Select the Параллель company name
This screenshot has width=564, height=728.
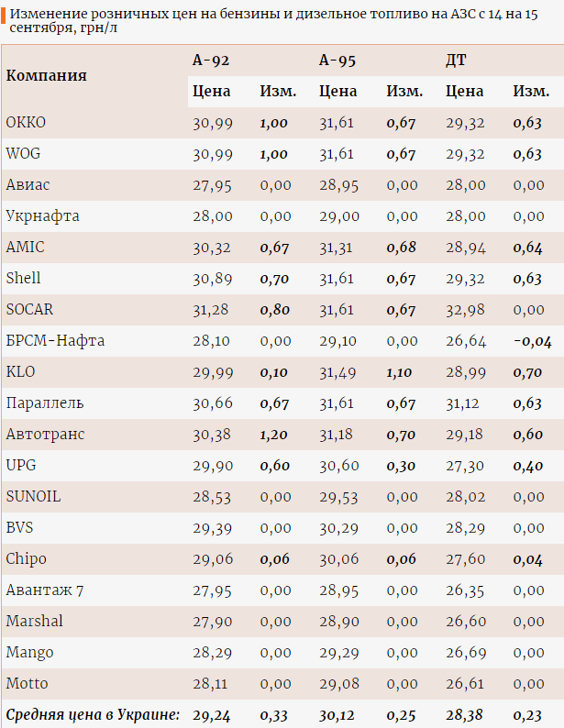pyautogui.click(x=45, y=403)
